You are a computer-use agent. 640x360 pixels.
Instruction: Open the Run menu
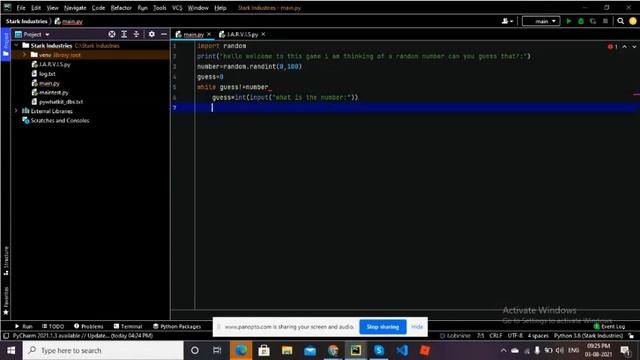[142, 8]
